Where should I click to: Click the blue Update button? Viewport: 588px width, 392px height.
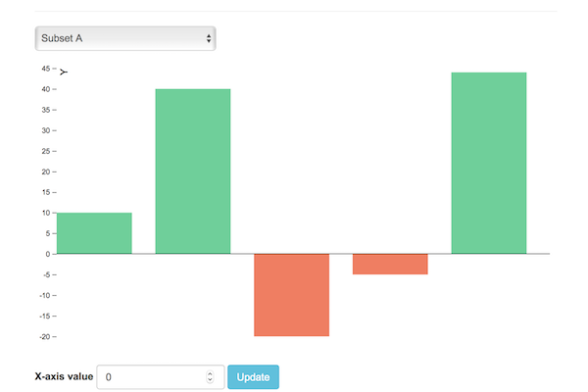click(253, 377)
